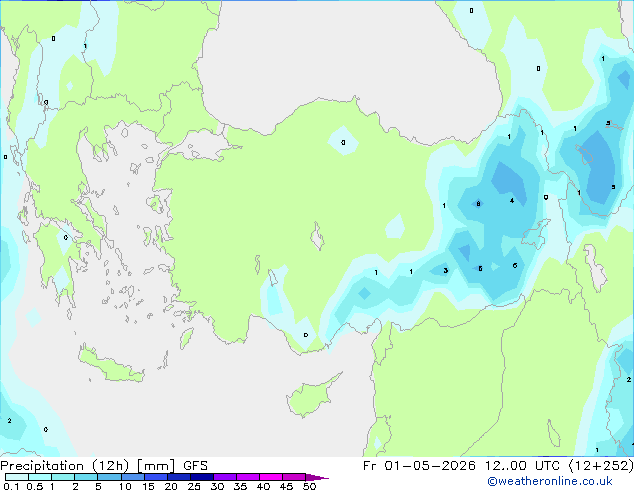
Task: Click the 'Precipitation (12h) [mm] GFS' title
Action: pos(104,466)
